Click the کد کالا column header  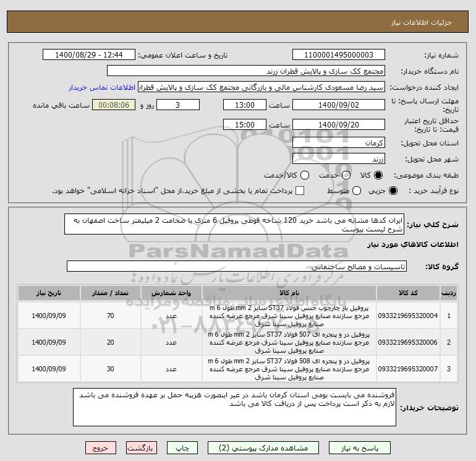(x=408, y=293)
